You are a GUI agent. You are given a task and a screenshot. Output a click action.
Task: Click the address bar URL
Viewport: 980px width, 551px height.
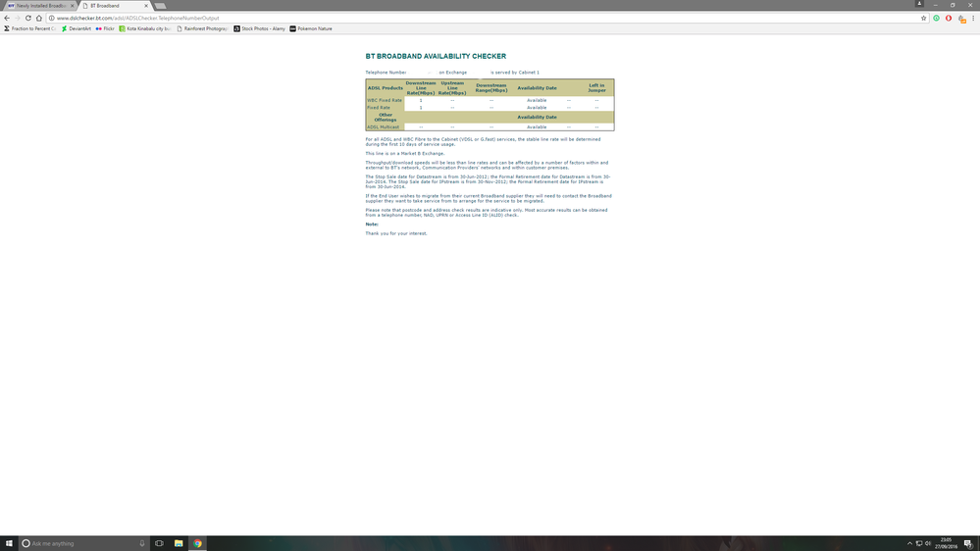(x=138, y=18)
